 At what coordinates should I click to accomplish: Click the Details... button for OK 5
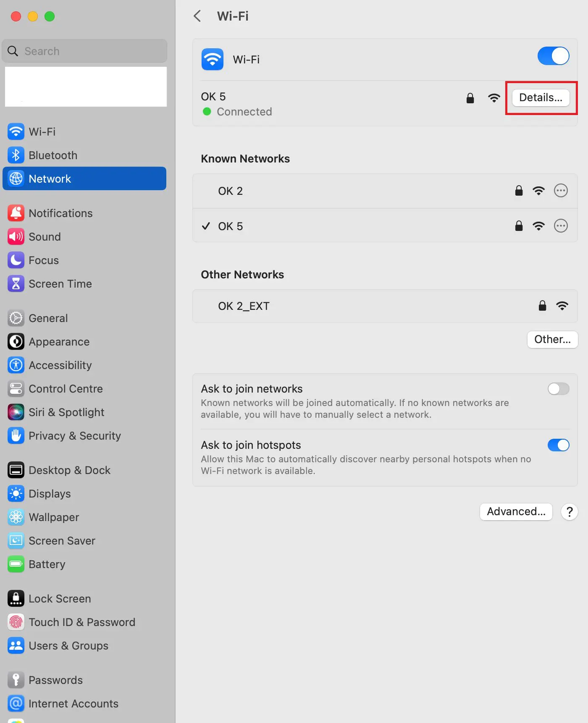[x=541, y=97]
